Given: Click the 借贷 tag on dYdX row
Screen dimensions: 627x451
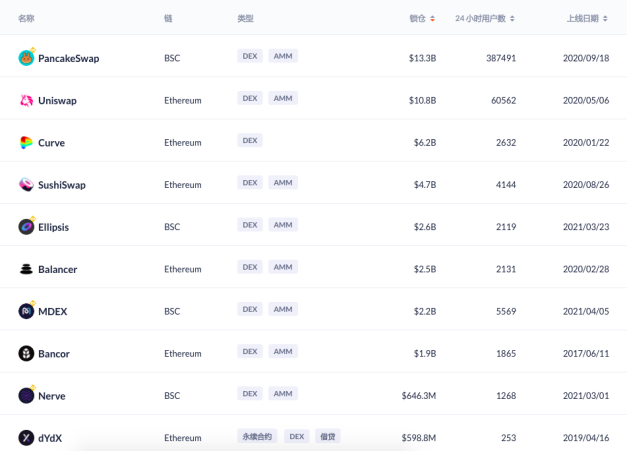Looking at the screenshot, I should 327,436.
